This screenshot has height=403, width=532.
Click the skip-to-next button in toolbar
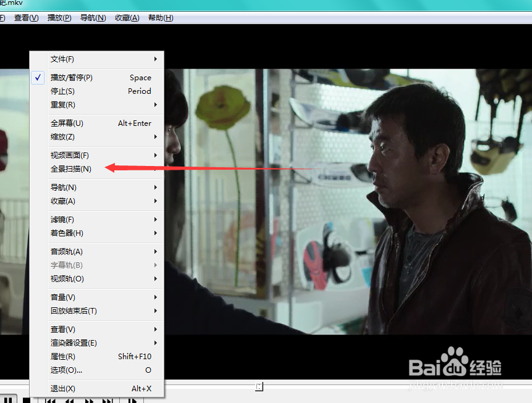[108, 401]
